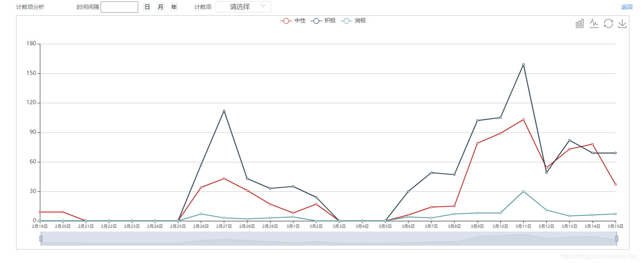Click the right handle of the zoom slider
The width and height of the screenshot is (644, 263).
pos(617,239)
